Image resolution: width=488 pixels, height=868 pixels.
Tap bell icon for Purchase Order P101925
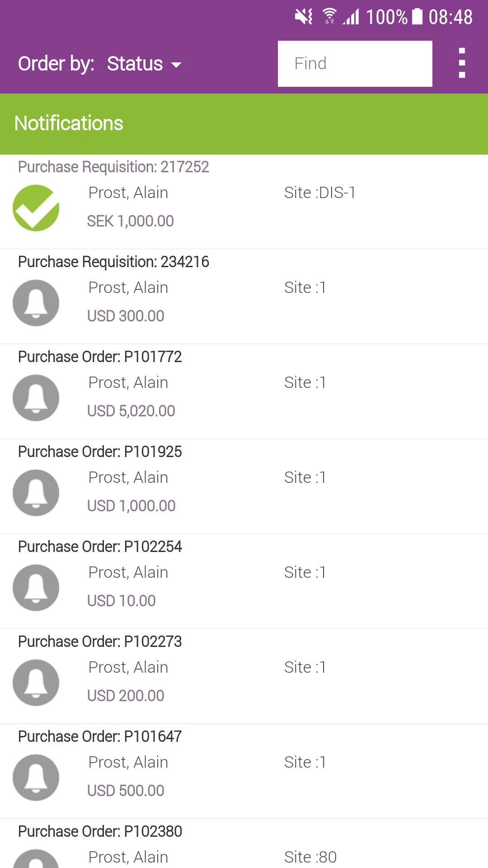(x=36, y=493)
